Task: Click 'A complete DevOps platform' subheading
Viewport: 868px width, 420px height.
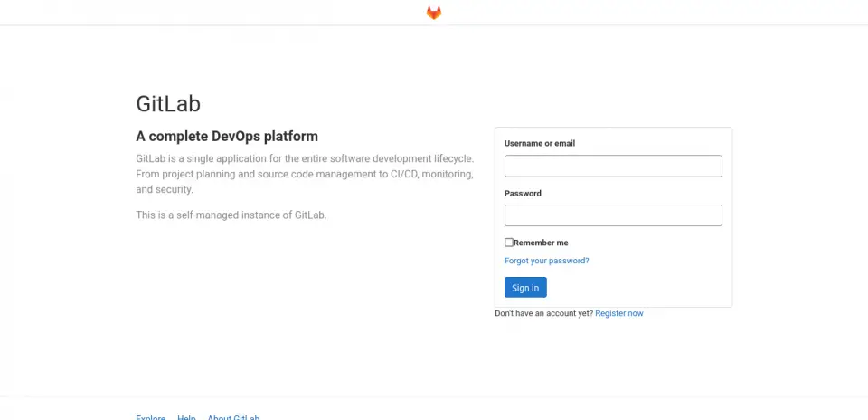Action: [227, 137]
